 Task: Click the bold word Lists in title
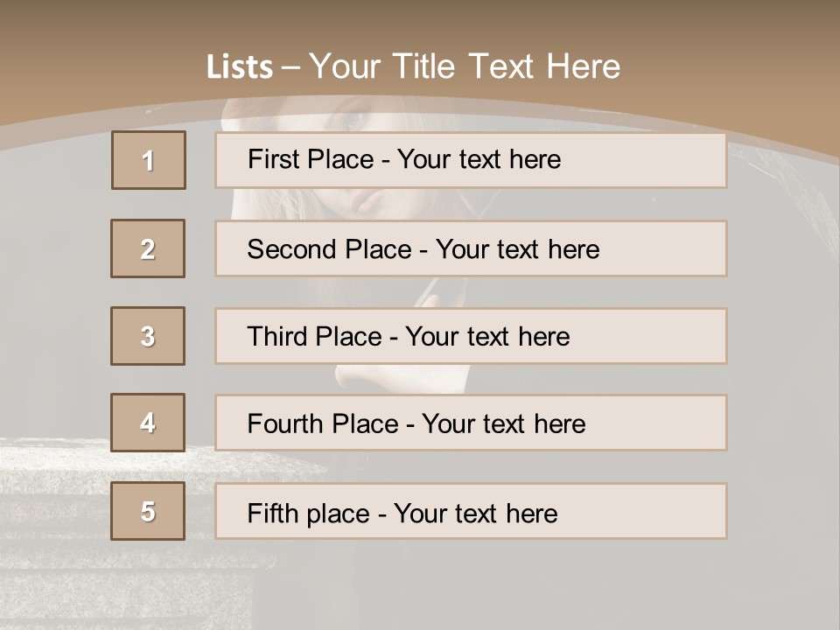[240, 67]
